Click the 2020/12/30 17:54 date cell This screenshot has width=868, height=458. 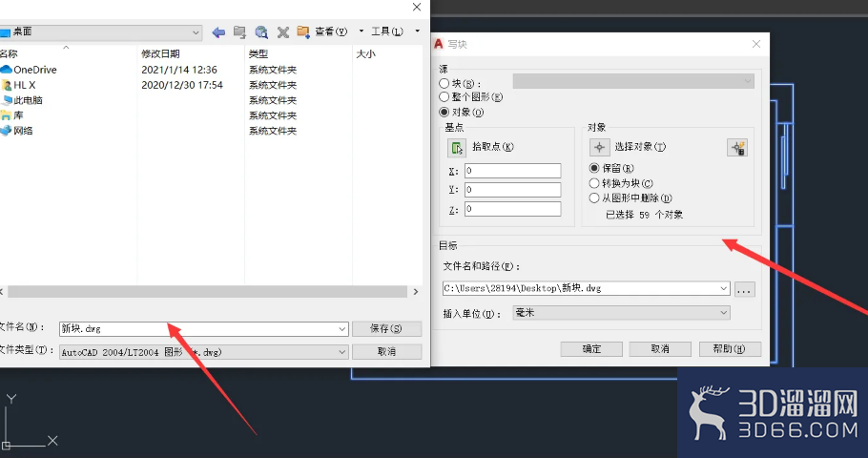pos(182,85)
